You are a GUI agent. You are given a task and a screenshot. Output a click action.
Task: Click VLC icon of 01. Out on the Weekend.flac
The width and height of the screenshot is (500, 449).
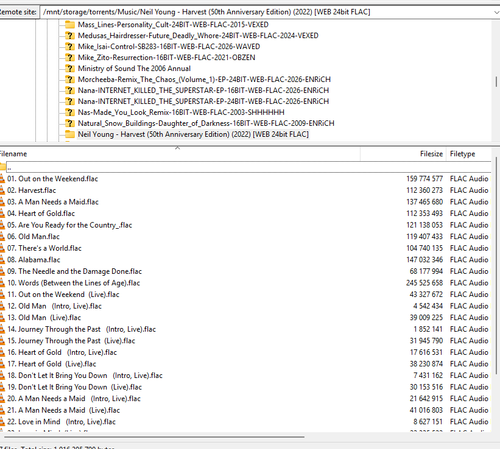pyautogui.click(x=2, y=179)
